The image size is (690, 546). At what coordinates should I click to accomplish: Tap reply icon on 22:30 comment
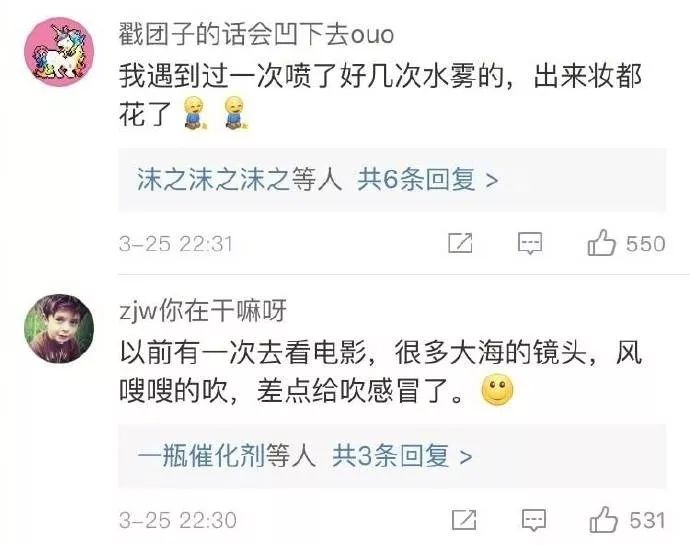[x=534, y=520]
